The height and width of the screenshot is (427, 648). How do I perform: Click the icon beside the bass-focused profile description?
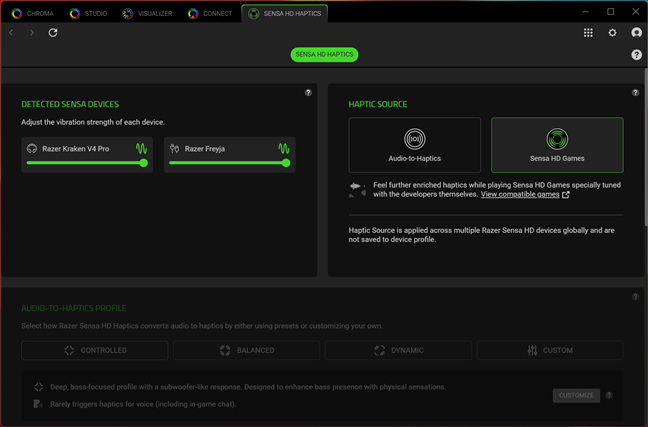(39, 387)
